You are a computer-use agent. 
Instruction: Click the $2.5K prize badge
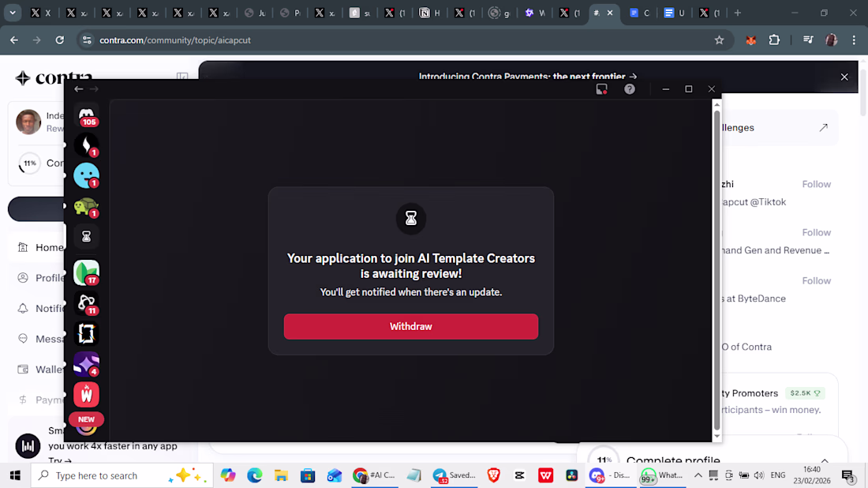pos(805,392)
